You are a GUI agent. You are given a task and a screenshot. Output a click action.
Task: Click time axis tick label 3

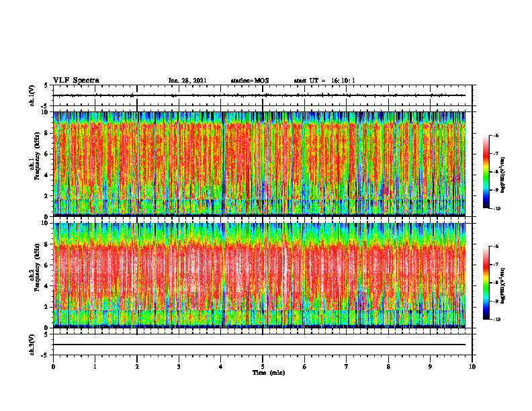(179, 367)
